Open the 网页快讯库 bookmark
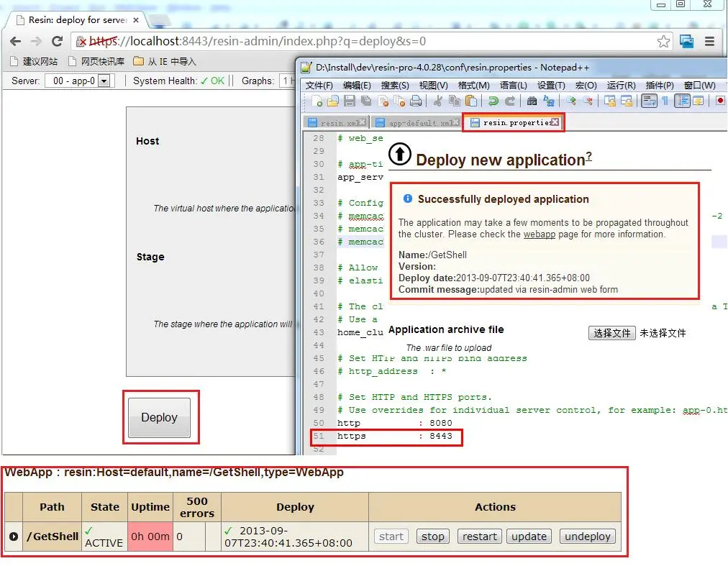 coord(96,61)
